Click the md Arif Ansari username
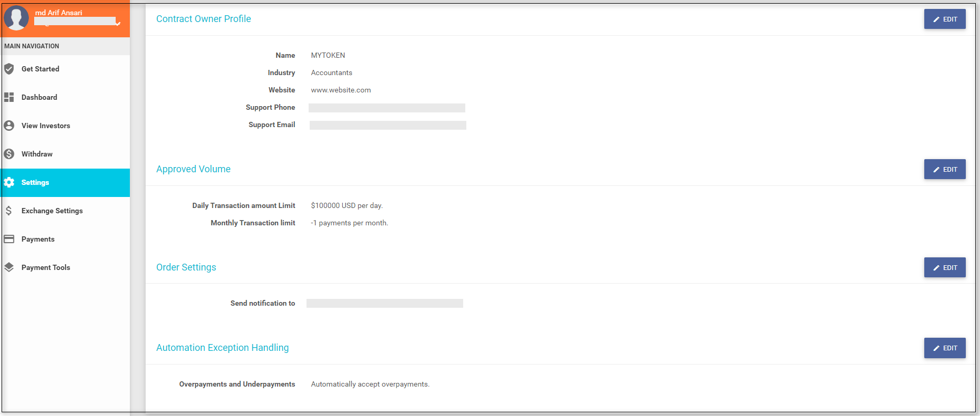The height and width of the screenshot is (416, 980). 58,13
